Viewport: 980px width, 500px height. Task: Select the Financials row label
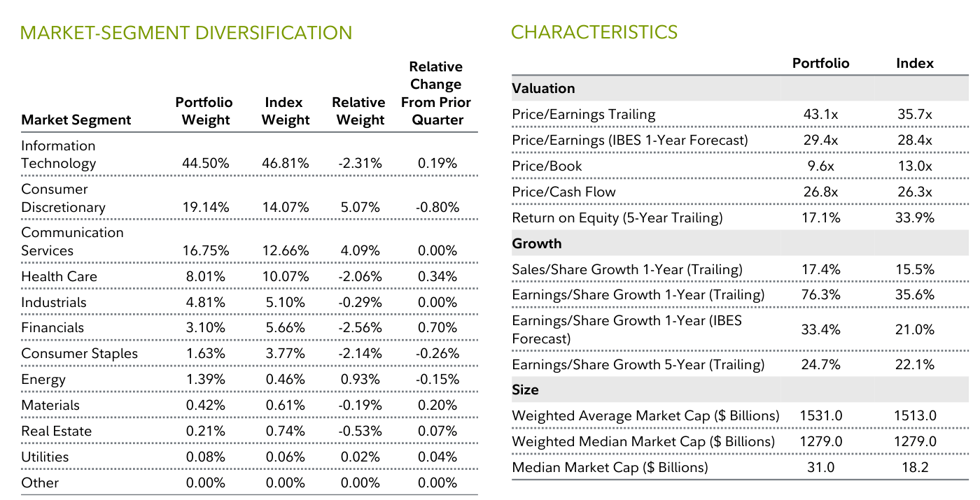[52, 328]
